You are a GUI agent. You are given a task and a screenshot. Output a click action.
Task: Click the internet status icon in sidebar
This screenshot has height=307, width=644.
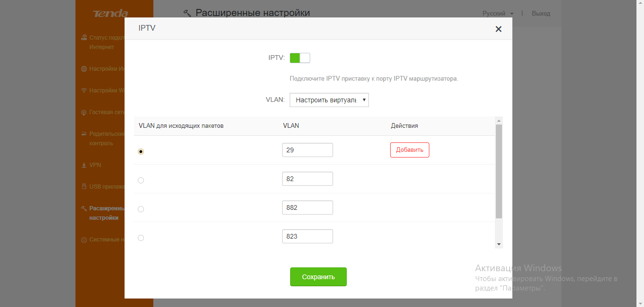tap(84, 38)
